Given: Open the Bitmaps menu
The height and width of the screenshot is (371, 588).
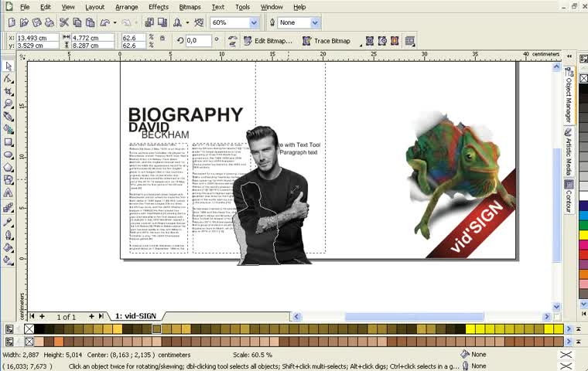Looking at the screenshot, I should [190, 7].
